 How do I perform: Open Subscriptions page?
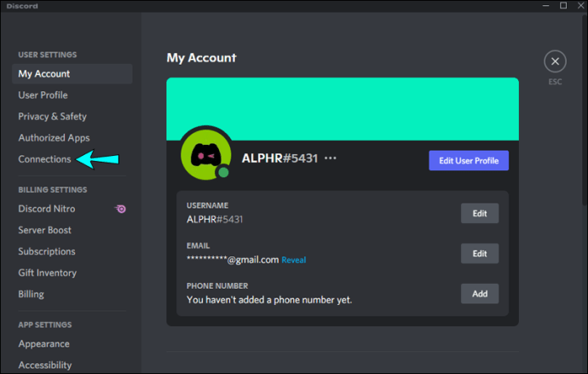tap(47, 251)
